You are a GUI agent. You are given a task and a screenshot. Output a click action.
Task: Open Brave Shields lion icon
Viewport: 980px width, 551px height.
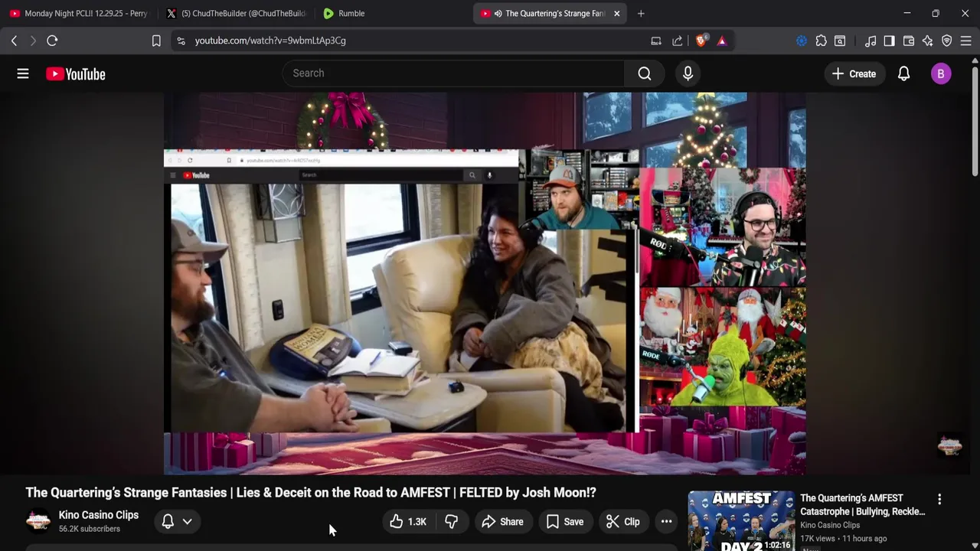pyautogui.click(x=701, y=41)
